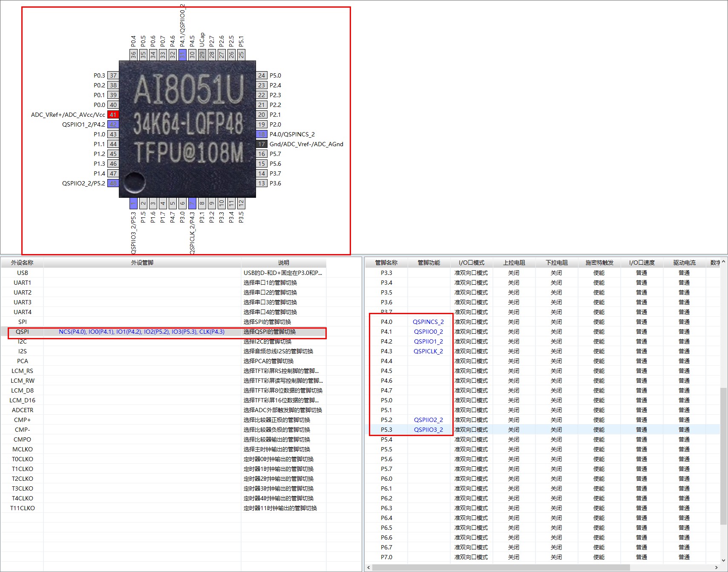Viewport: 728px width, 572px height.
Task: Click the AI8051U chip package image
Action: point(187,129)
